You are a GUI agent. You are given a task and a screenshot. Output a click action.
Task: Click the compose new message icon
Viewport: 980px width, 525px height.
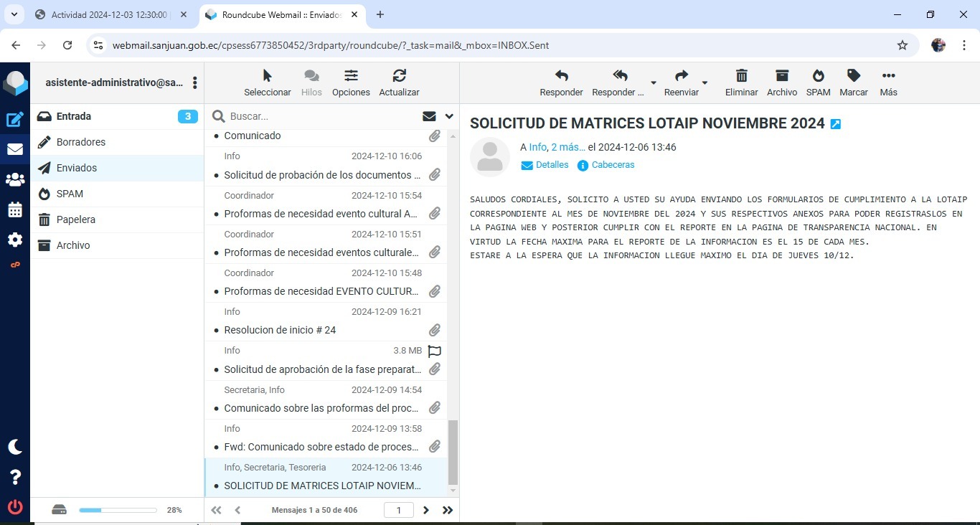coord(15,120)
